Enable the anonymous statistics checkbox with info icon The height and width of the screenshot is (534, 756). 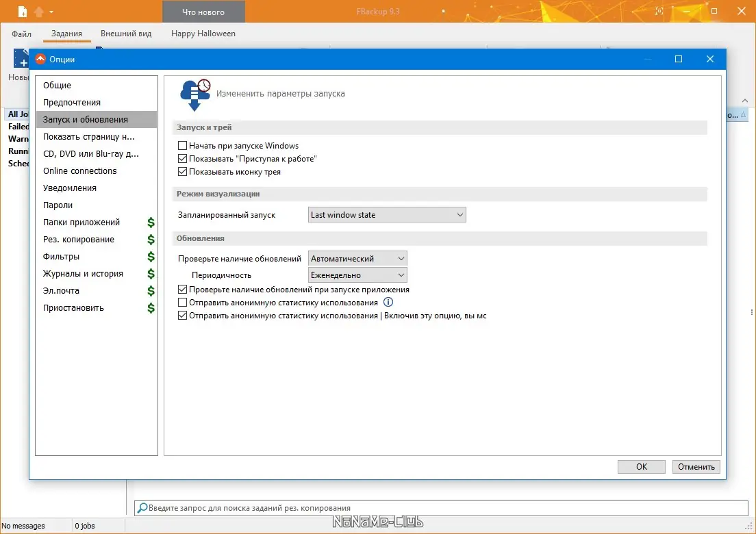[x=182, y=303]
